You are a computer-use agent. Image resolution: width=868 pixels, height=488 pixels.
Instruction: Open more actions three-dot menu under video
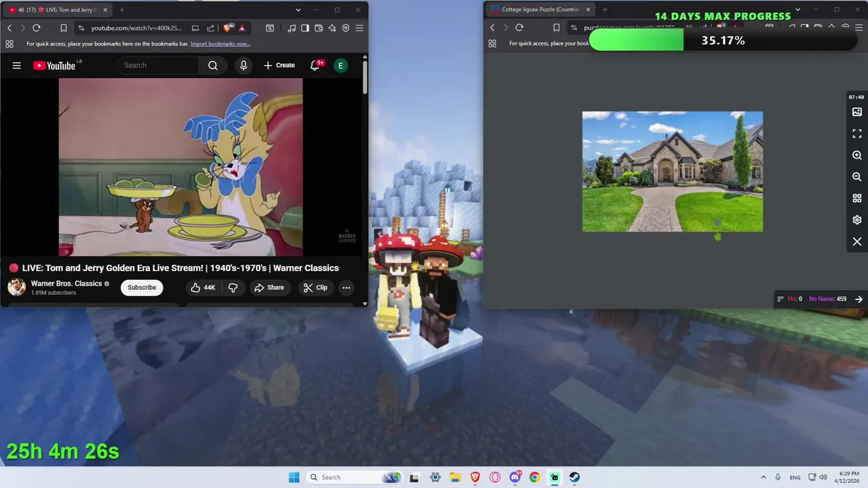point(346,287)
